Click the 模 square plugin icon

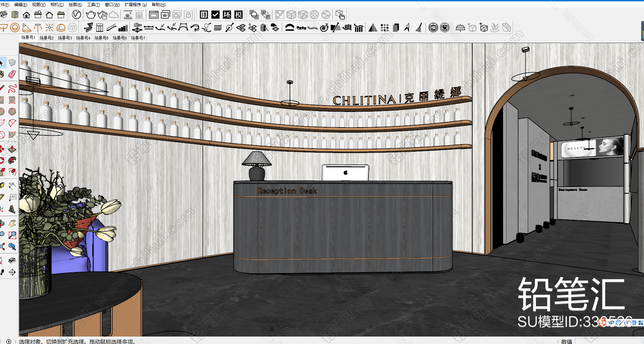(238, 15)
